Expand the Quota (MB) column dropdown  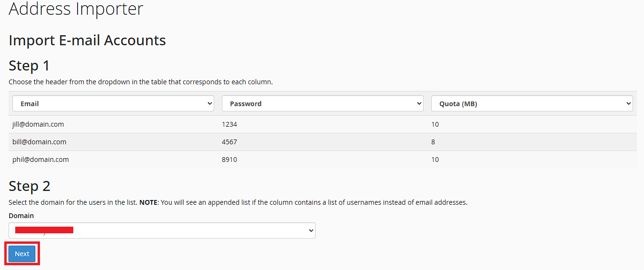tap(532, 103)
